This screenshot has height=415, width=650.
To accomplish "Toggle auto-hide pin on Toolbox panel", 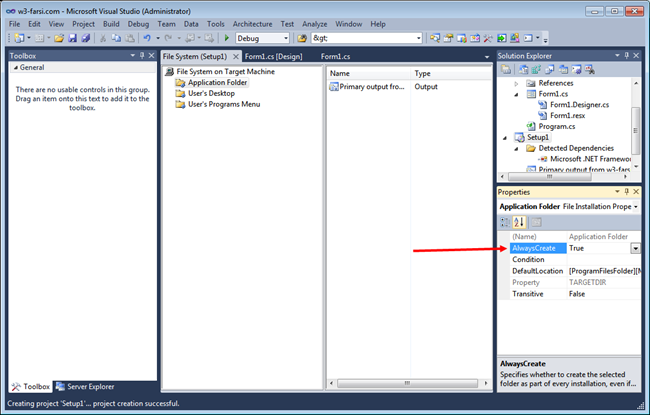I will pyautogui.click(x=142, y=56).
